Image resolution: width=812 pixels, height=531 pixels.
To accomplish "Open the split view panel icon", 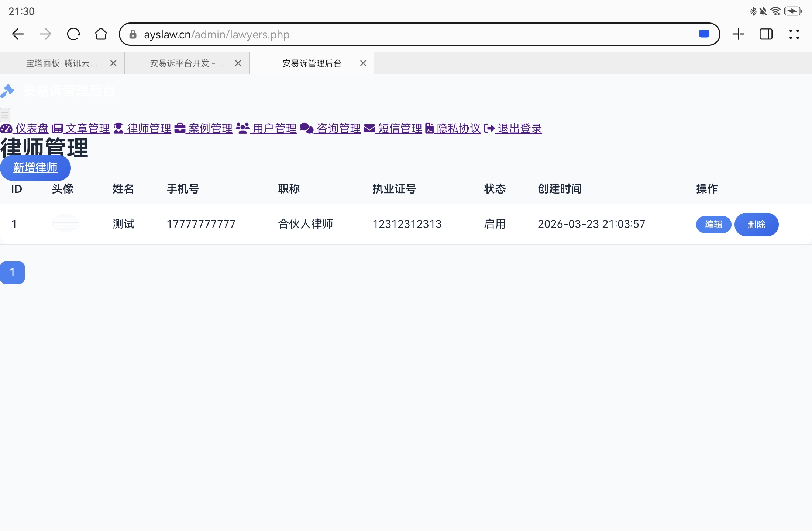I will click(x=766, y=34).
